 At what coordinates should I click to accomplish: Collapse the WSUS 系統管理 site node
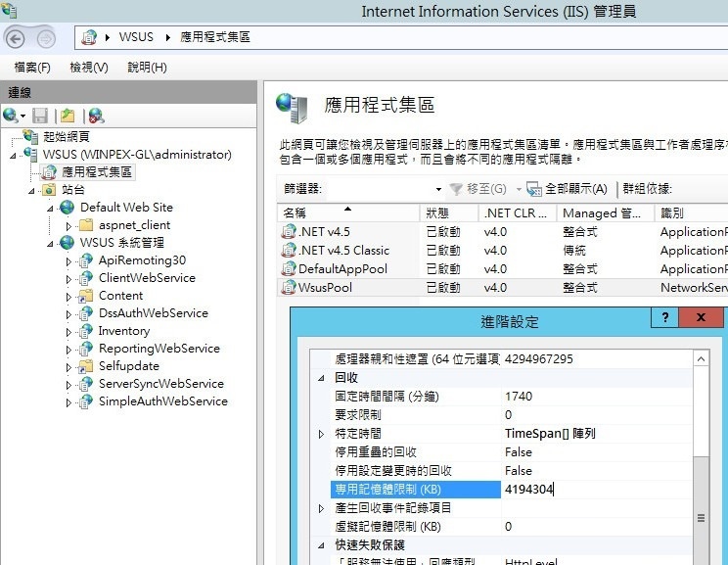[50, 244]
